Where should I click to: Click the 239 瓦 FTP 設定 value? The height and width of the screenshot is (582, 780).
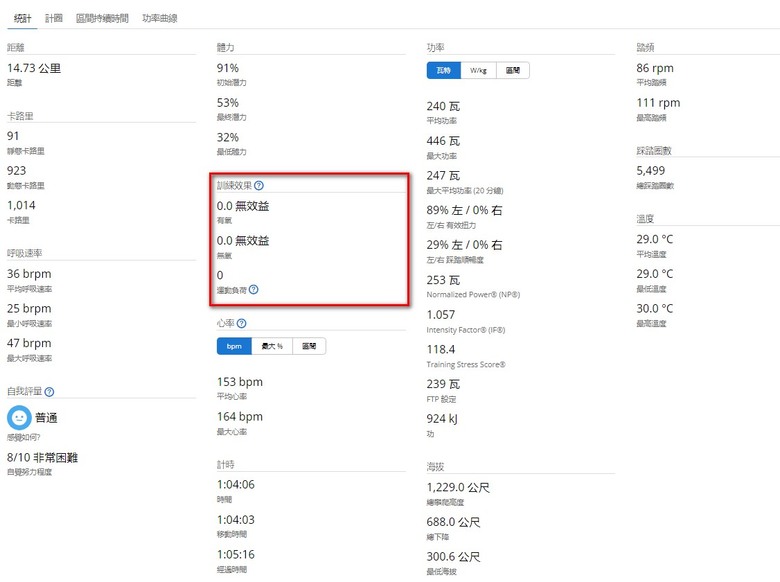coord(443,384)
